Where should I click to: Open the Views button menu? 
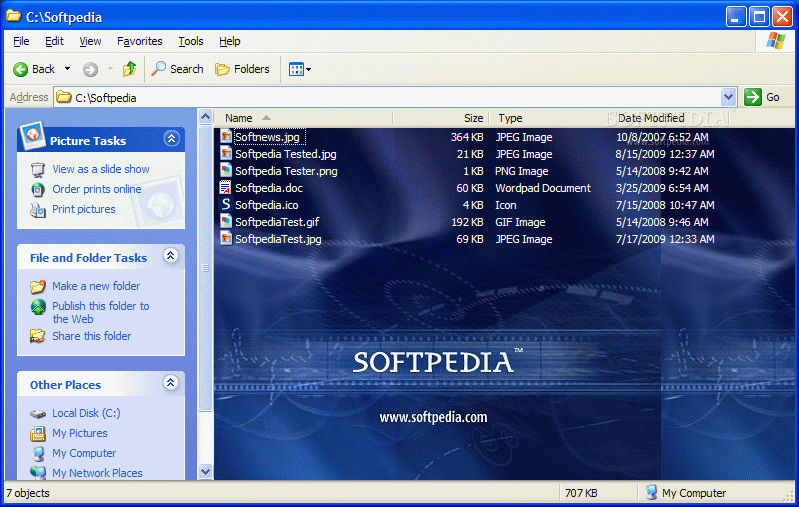pos(300,69)
